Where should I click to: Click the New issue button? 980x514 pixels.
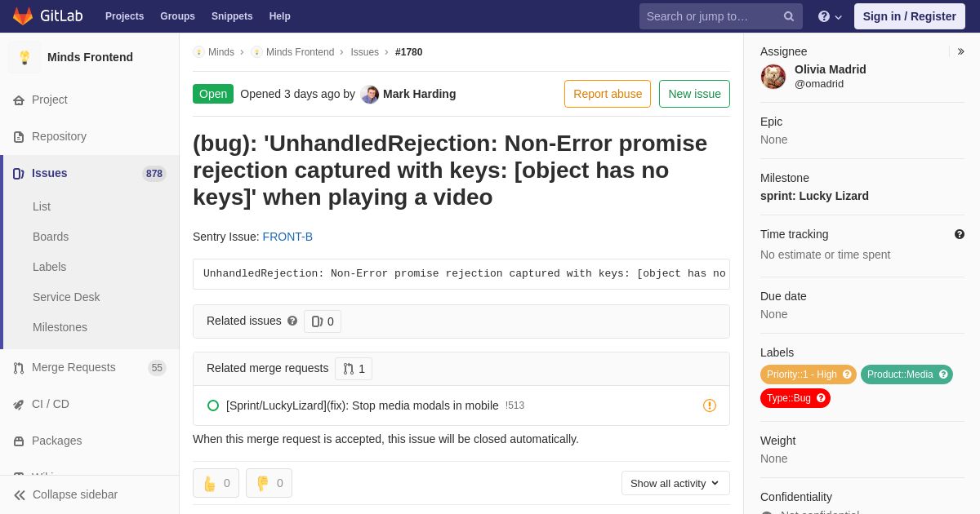point(694,94)
